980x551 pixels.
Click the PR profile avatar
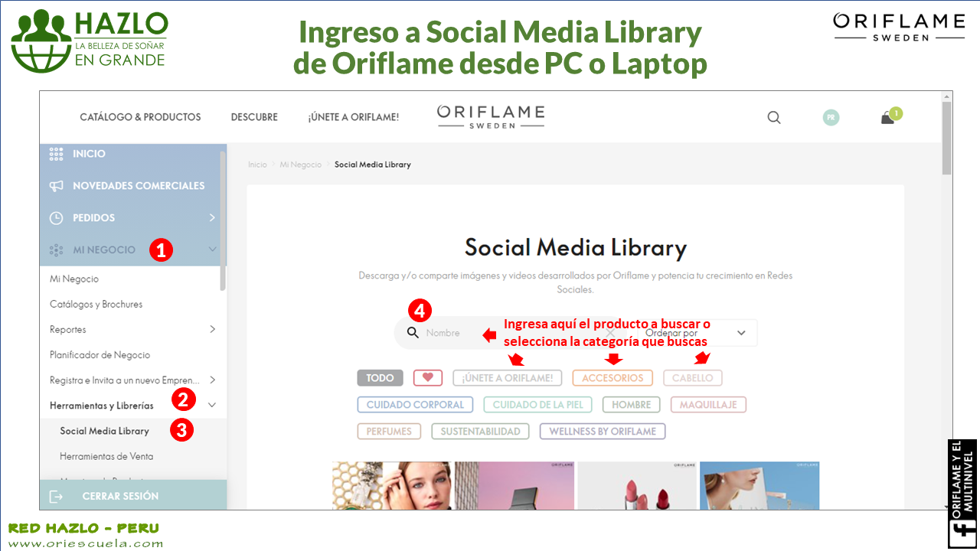831,117
